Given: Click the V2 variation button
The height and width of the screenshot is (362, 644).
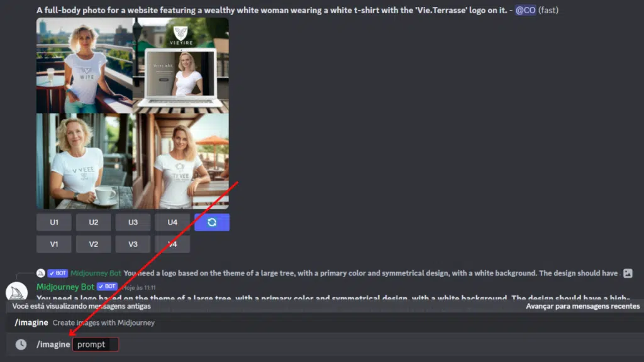Looking at the screenshot, I should pos(93,244).
